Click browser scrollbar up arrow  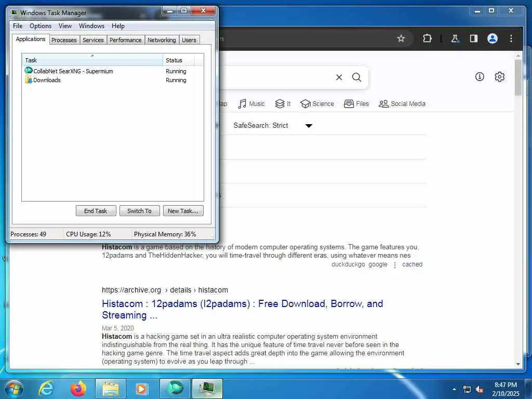tap(518, 55)
